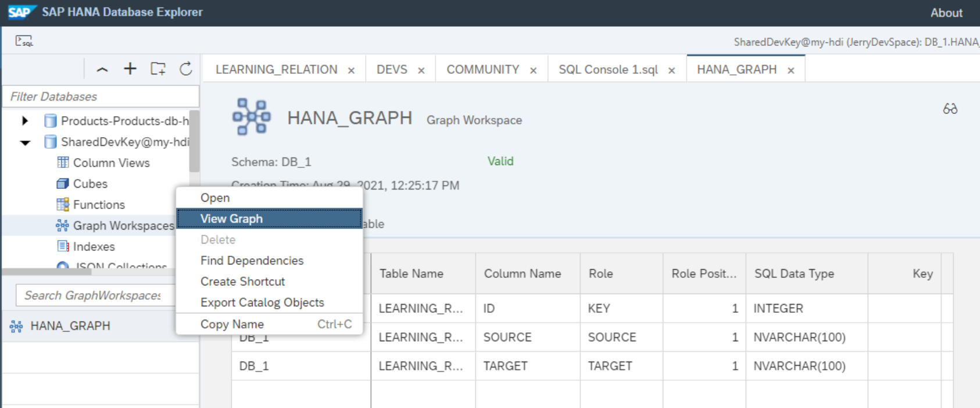Click the Search GraphWorkspaces field

pyautogui.click(x=96, y=295)
